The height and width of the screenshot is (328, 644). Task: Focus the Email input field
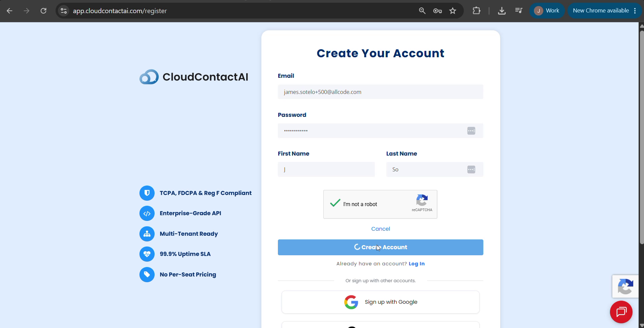point(380,92)
